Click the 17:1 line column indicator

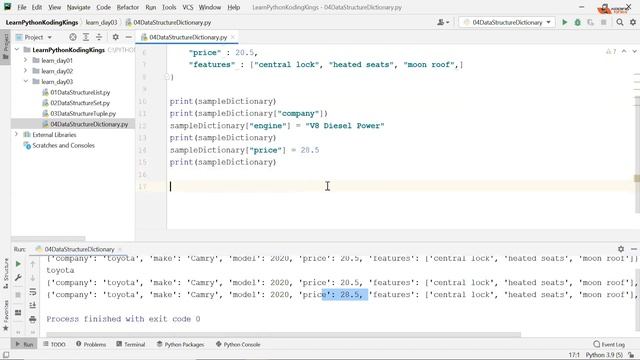574,355
